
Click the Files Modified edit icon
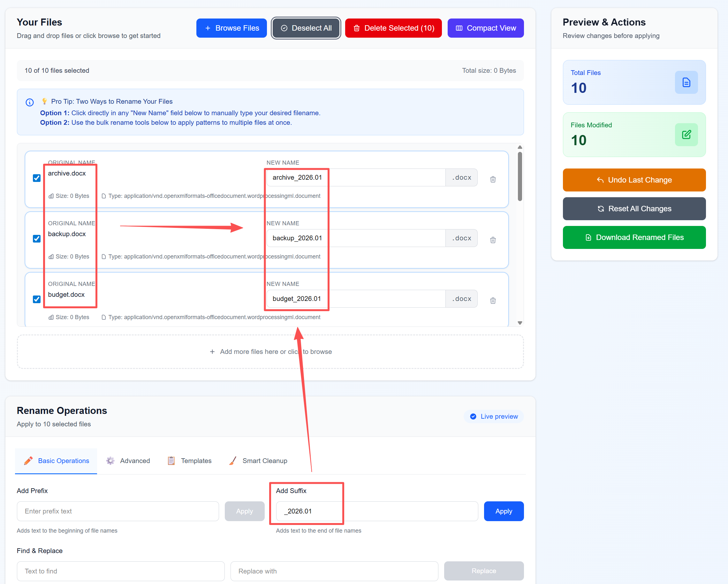[x=686, y=135]
